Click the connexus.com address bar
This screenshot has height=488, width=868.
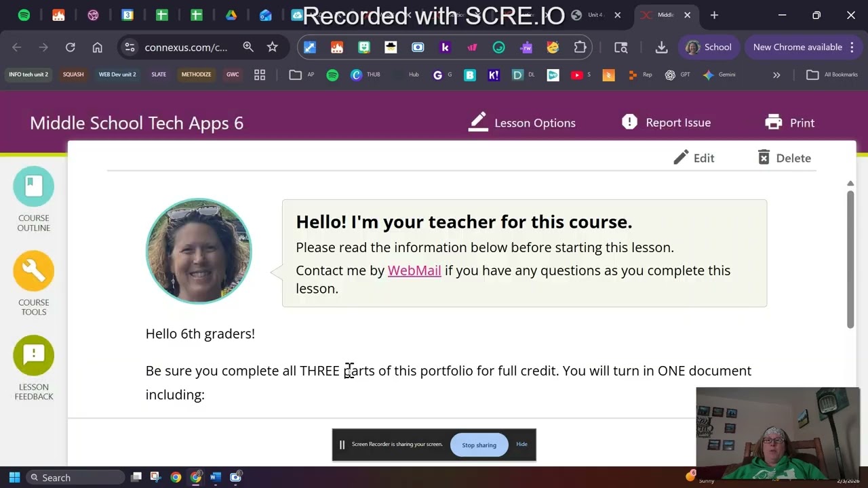tap(186, 47)
